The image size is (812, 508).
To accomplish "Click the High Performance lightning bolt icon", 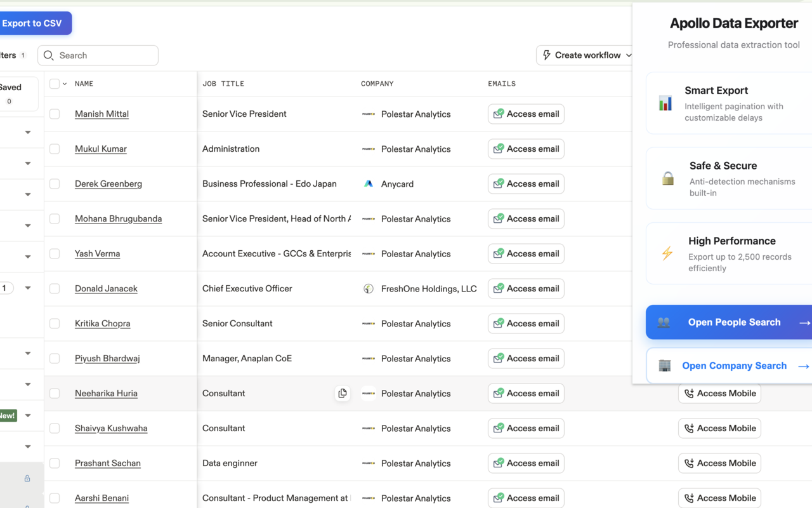I will 667,253.
